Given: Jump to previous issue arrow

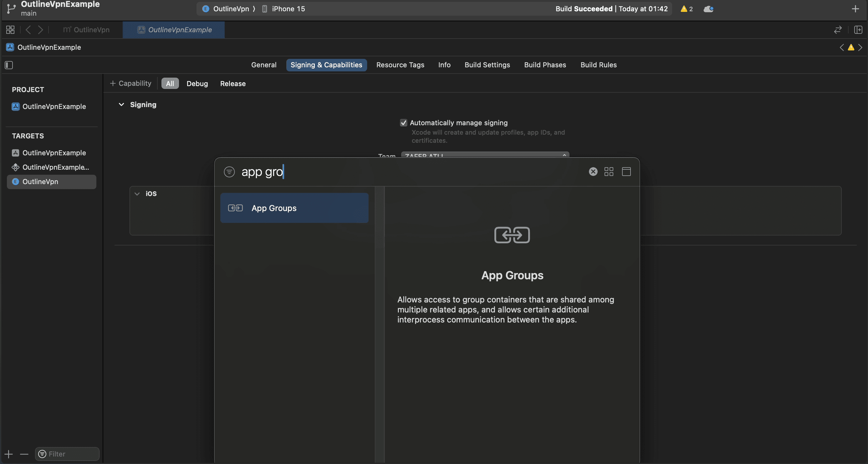Looking at the screenshot, I should pos(842,47).
